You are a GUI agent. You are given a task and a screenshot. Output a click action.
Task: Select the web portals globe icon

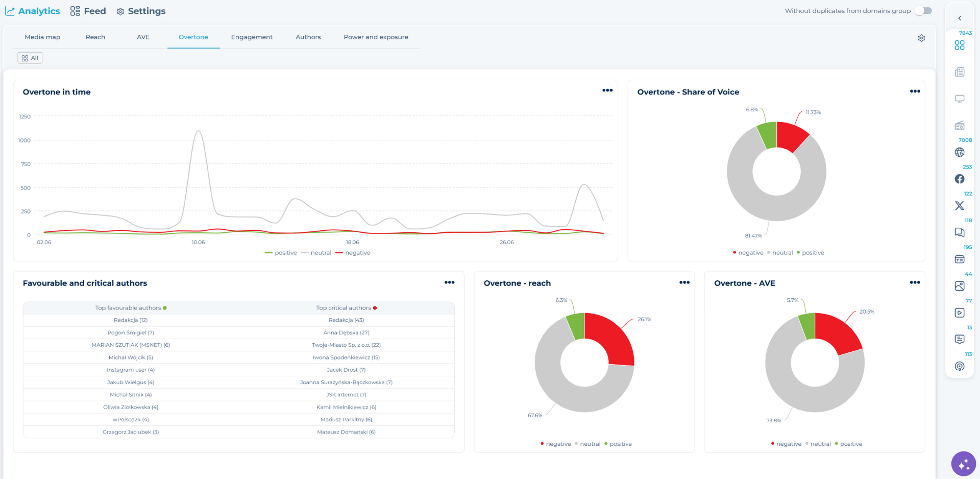(960, 152)
